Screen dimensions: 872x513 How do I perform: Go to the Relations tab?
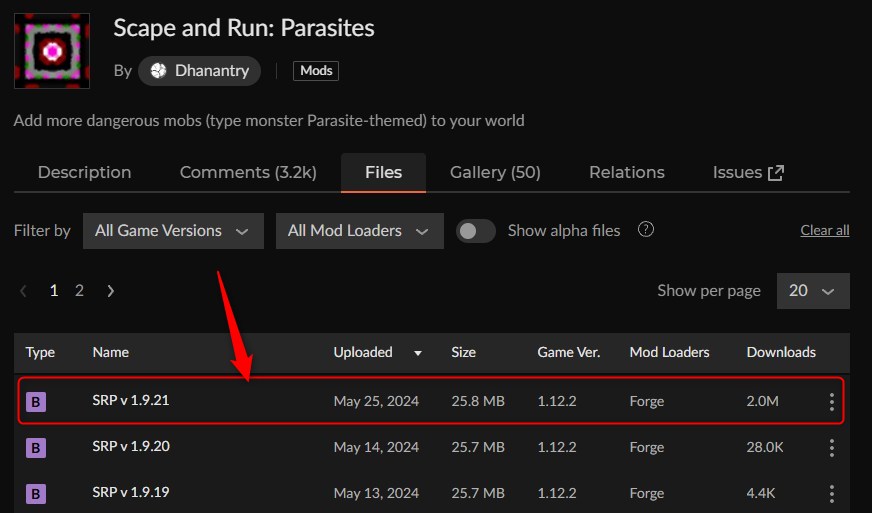(x=627, y=172)
